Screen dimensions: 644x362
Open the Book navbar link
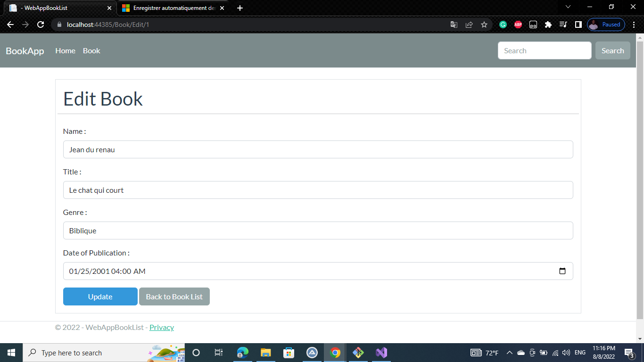tap(91, 51)
